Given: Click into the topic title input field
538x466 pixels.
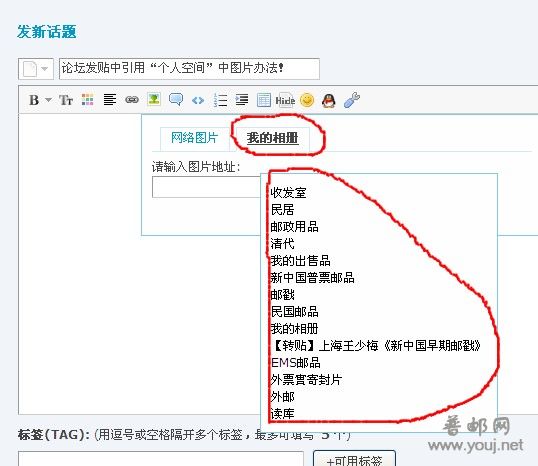Looking at the screenshot, I should tap(189, 69).
